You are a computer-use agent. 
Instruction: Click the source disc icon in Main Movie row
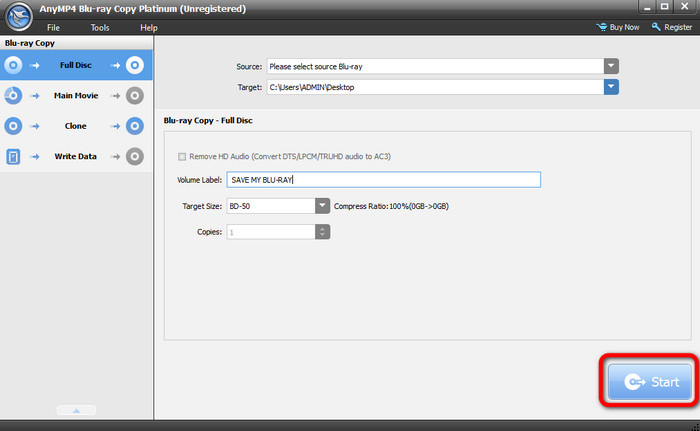pyautogui.click(x=13, y=96)
